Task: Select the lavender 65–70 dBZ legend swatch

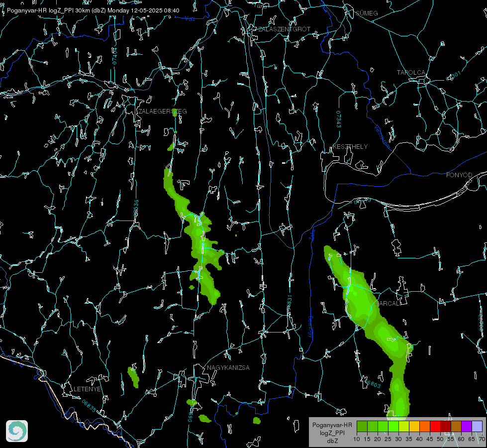Action: pyautogui.click(x=477, y=426)
